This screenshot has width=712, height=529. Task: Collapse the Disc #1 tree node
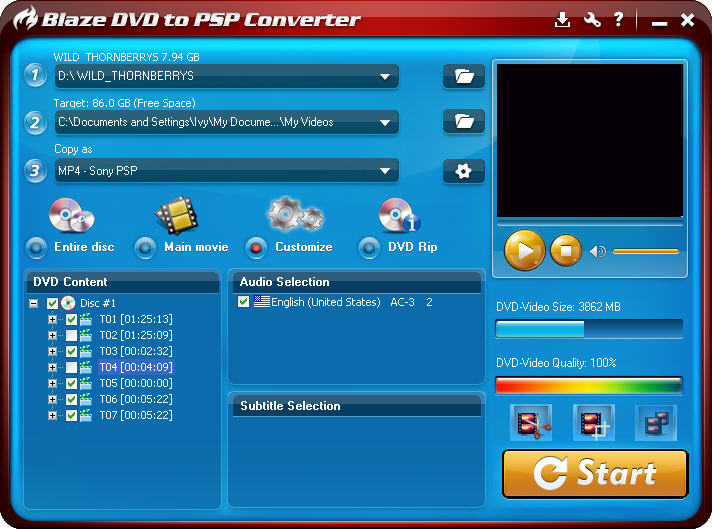tap(33, 303)
